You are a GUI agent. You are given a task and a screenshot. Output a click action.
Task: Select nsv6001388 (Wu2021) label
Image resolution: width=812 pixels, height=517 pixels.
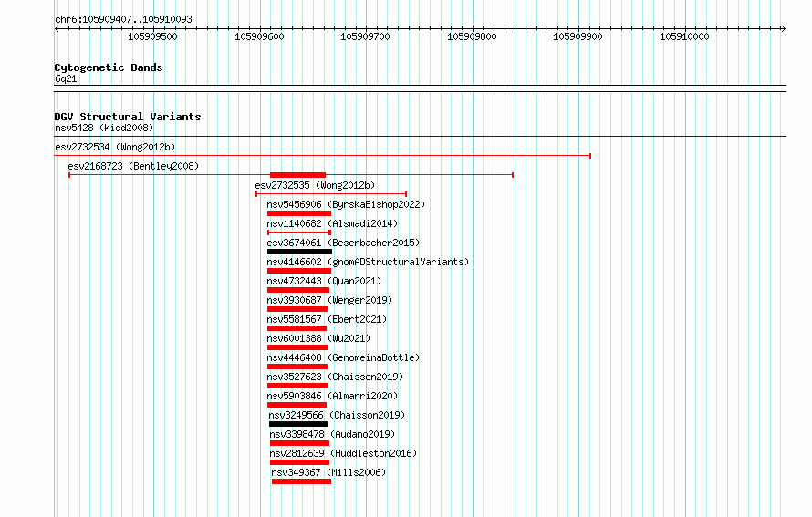point(318,338)
